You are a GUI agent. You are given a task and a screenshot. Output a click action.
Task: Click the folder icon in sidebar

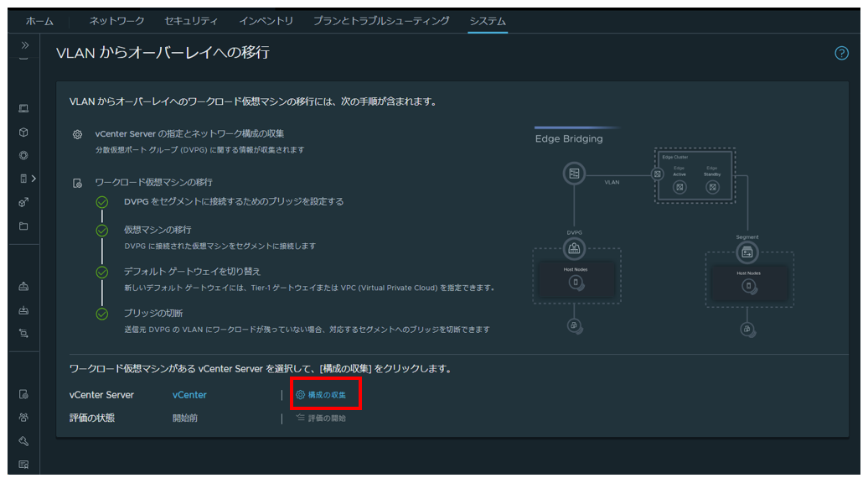(23, 226)
